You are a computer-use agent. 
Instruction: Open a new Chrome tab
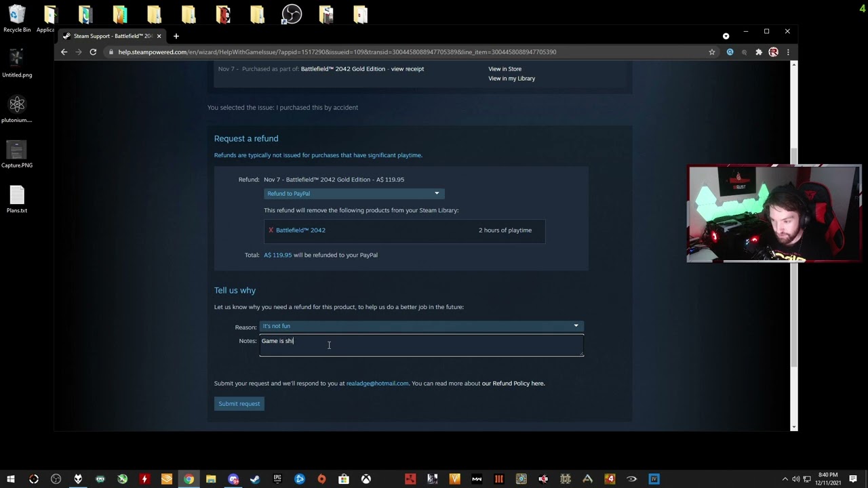pyautogui.click(x=176, y=36)
